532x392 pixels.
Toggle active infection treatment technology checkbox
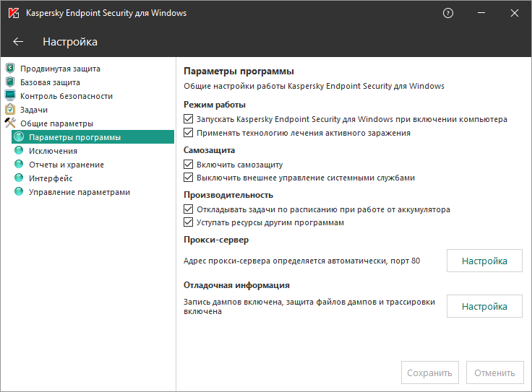coord(189,133)
